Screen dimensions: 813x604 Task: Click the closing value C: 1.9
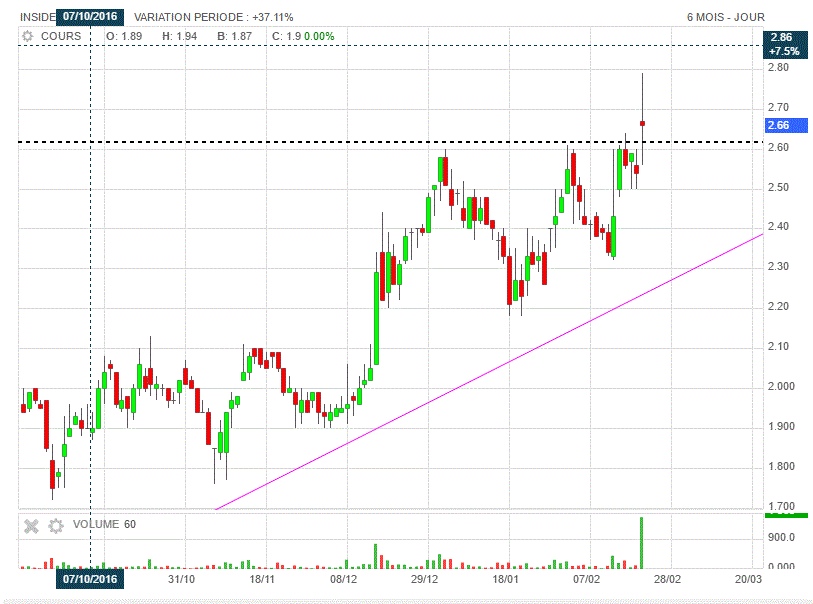(x=286, y=36)
